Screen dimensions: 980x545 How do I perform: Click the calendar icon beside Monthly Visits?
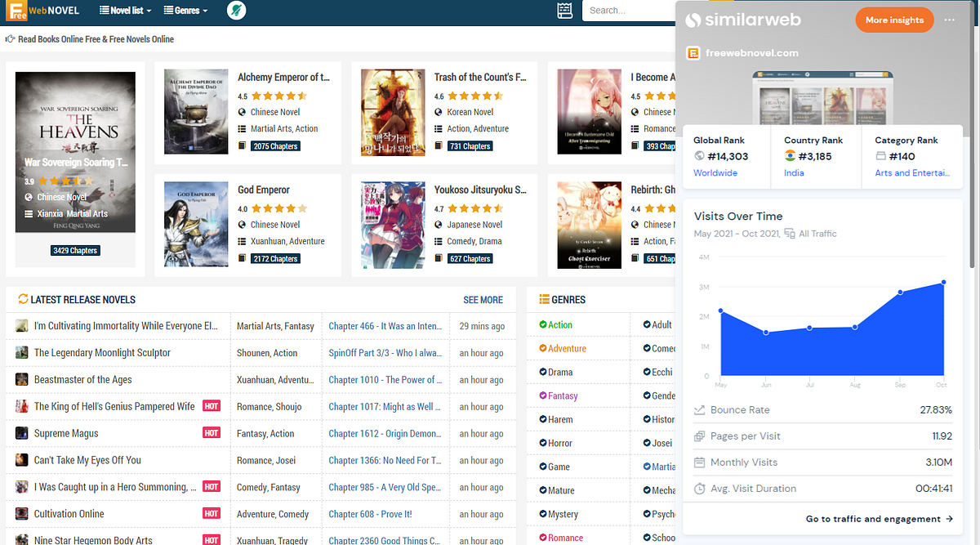698,462
